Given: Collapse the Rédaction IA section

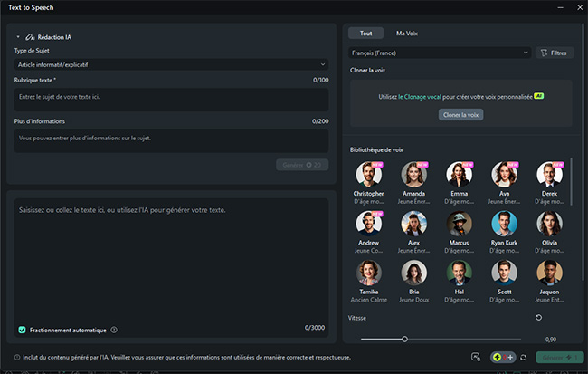Looking at the screenshot, I should [18, 37].
